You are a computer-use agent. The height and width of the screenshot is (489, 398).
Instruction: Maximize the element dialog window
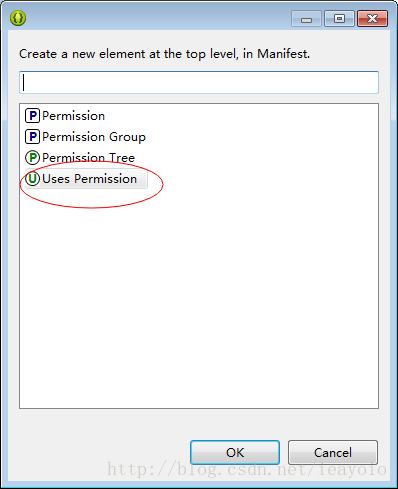pos(339,18)
